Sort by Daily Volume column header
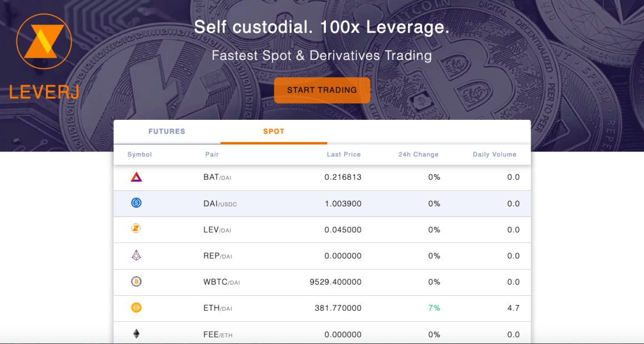The height and width of the screenshot is (344, 644). (x=494, y=154)
